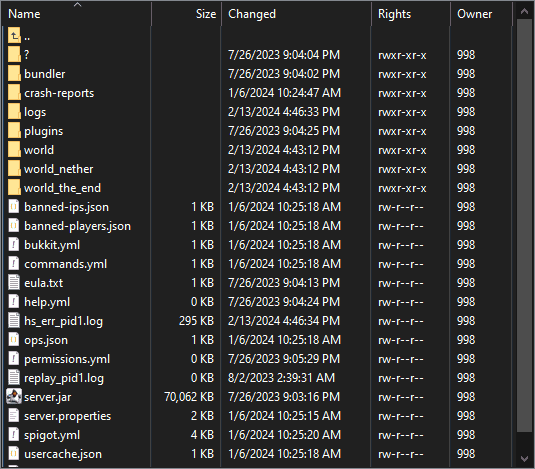Select the 'bukkit.yml' file name
This screenshot has height=469, width=535.
pos(52,245)
